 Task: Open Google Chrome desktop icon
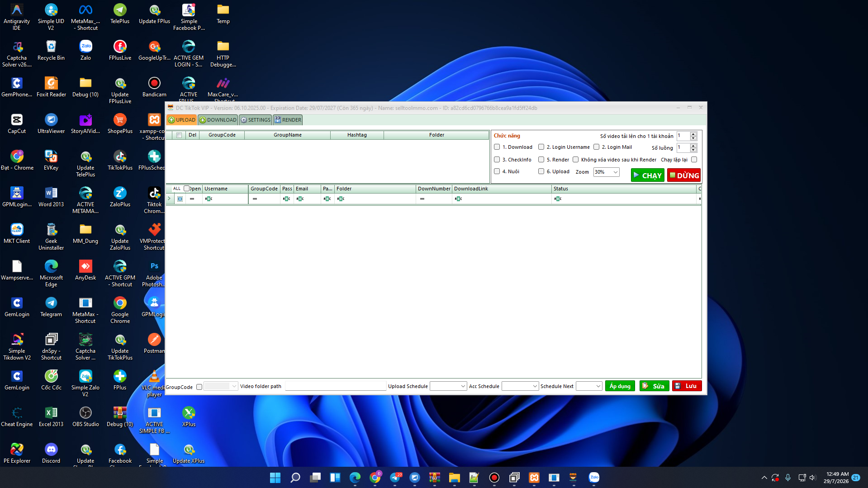120,310
